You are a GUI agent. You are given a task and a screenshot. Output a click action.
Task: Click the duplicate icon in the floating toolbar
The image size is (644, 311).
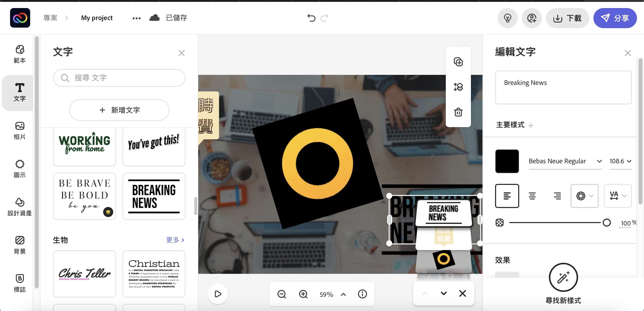458,62
